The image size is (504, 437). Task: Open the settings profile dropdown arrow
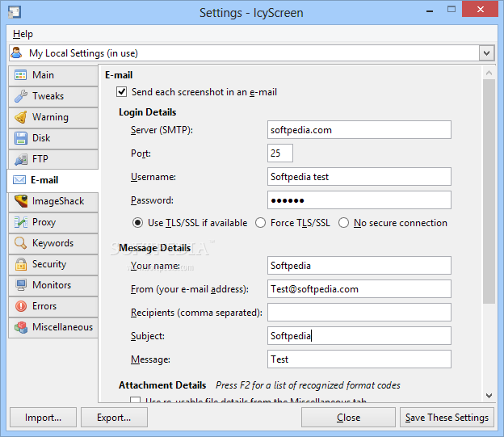tap(486, 53)
